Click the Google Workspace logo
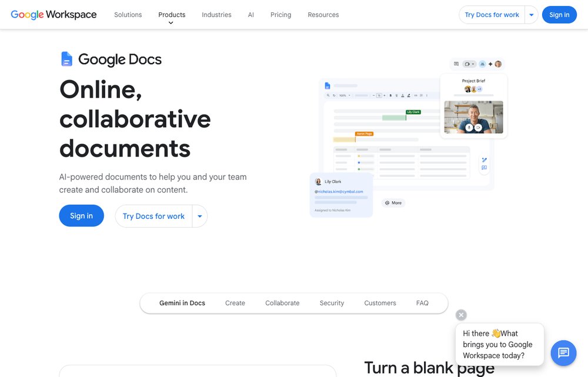Viewport: 588px width, 377px height. pyautogui.click(x=54, y=15)
